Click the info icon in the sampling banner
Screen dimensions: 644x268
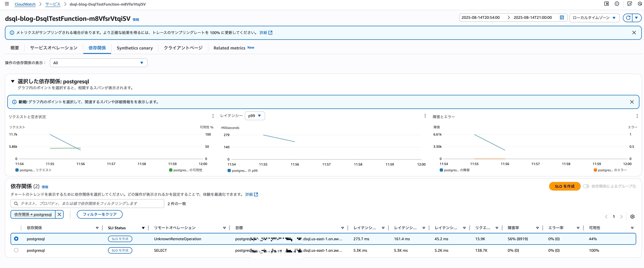pos(12,33)
